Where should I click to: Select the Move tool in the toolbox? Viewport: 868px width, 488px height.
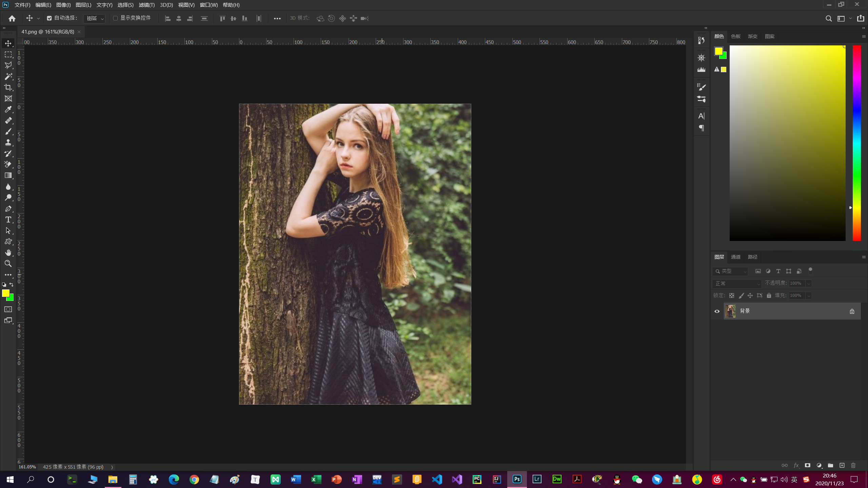8,43
